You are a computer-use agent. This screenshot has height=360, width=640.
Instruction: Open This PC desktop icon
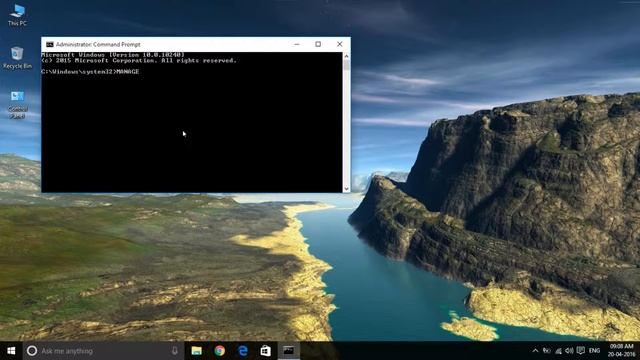17,15
